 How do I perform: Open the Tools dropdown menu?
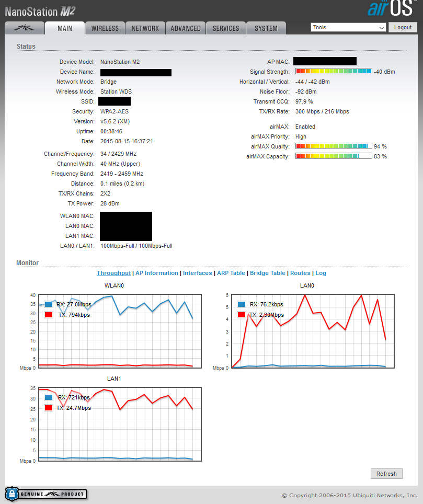348,27
